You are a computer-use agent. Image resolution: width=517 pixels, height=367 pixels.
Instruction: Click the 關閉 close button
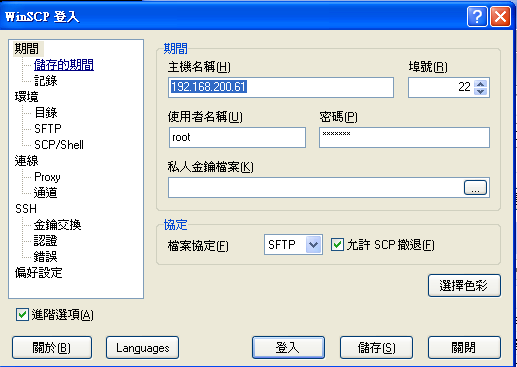tap(464, 348)
